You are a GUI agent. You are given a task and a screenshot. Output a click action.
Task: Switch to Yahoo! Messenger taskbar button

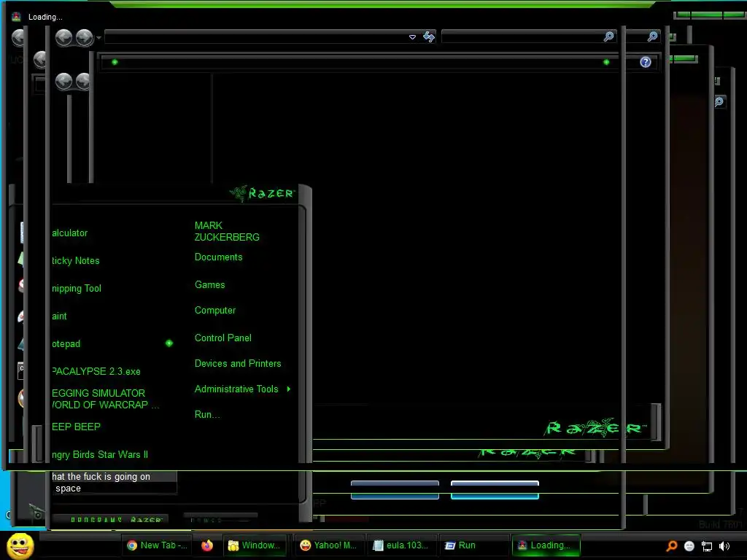coord(330,545)
